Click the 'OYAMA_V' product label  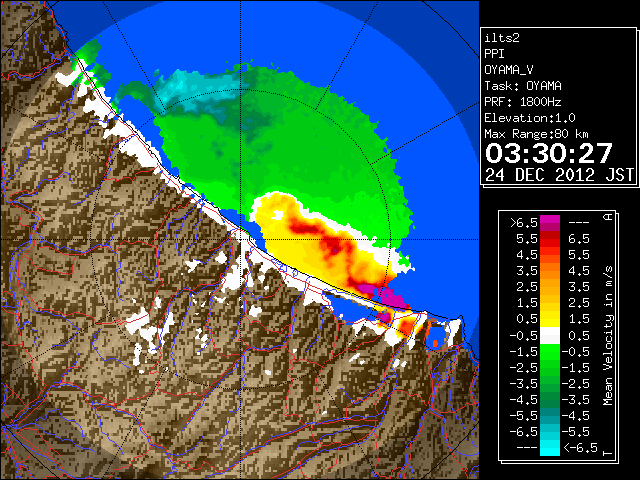[509, 70]
